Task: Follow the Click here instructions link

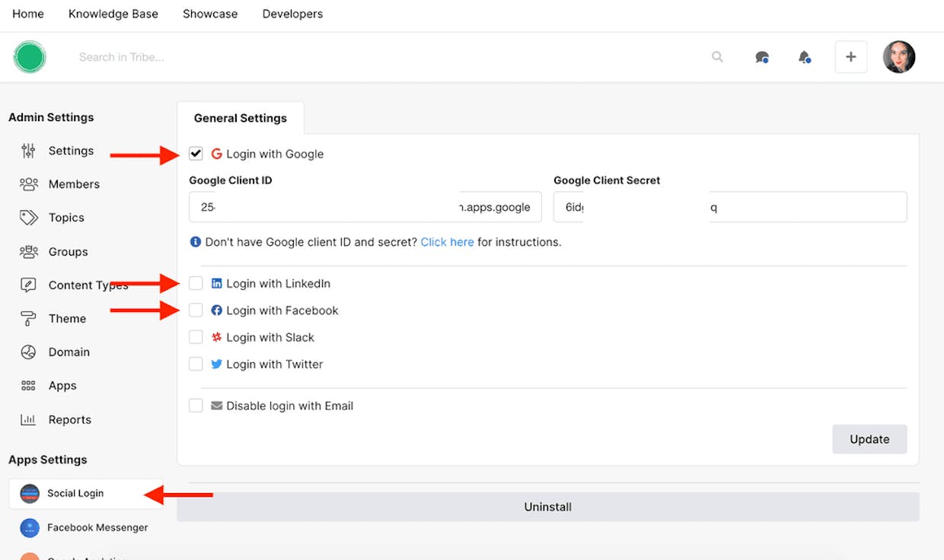Action: tap(447, 242)
